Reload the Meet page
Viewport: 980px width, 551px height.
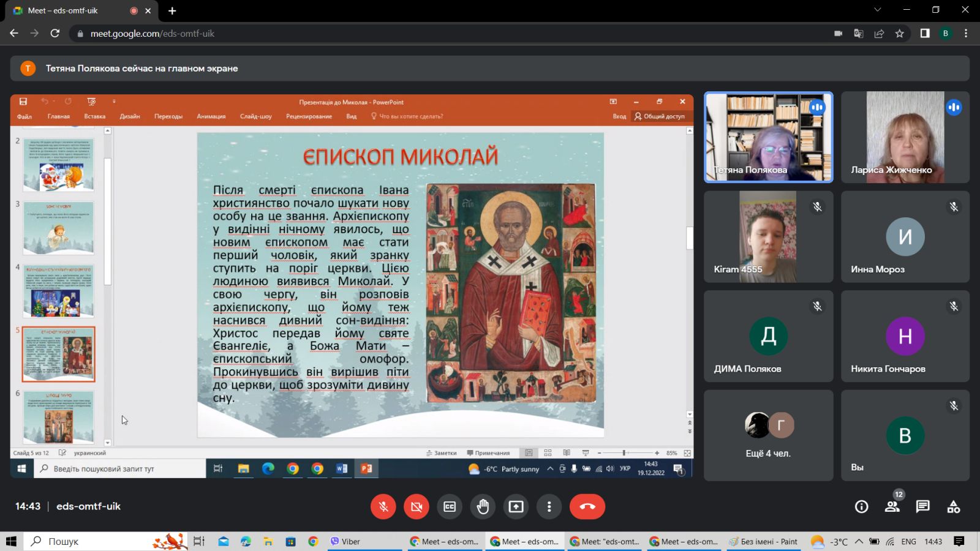55,34
